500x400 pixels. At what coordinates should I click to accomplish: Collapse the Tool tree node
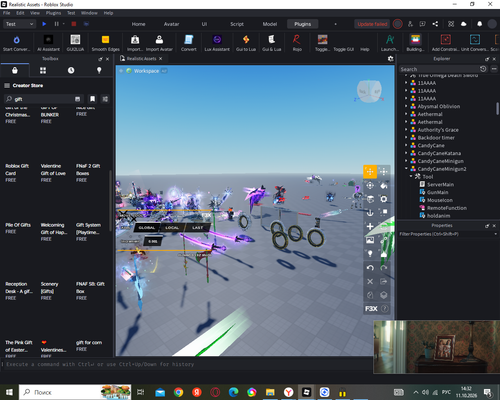(411, 176)
